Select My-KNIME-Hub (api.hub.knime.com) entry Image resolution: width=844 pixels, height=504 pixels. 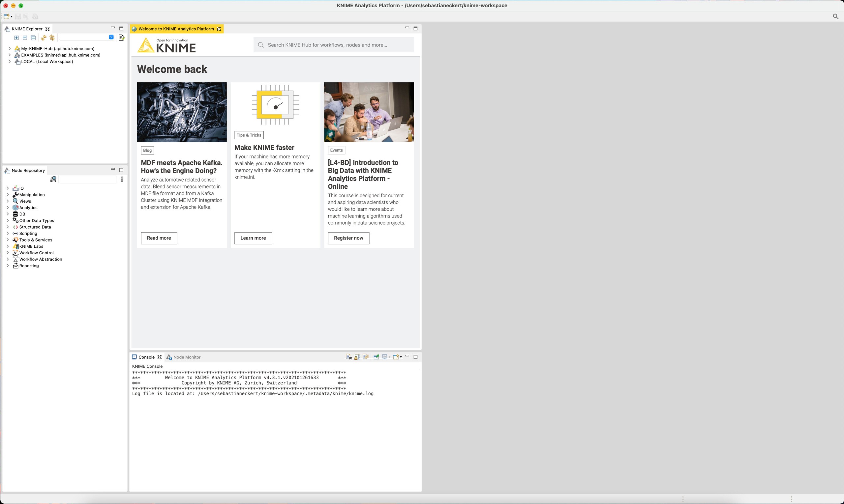[x=57, y=48]
